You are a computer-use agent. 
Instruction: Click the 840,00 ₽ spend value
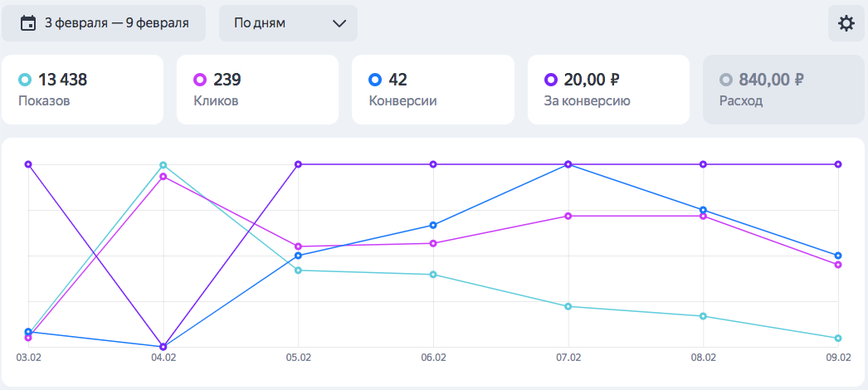click(771, 80)
